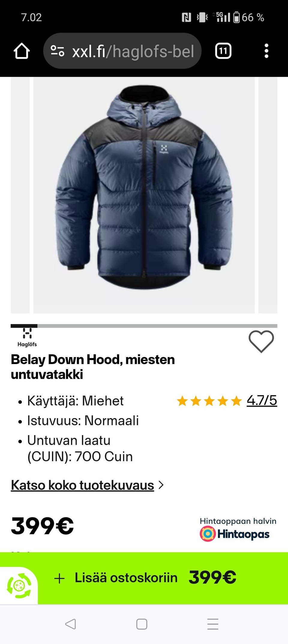This screenshot has height=644, width=288.
Task: Open the green recycling circle icon
Action: click(19, 585)
